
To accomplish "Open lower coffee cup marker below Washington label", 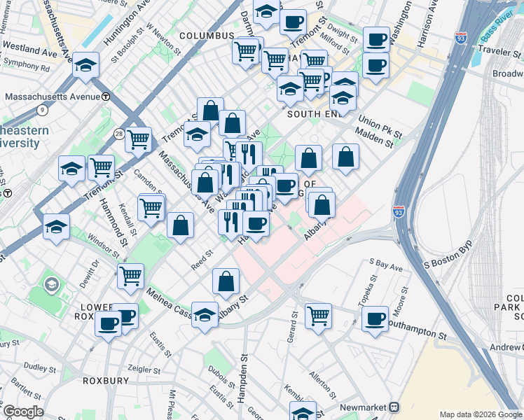I will [x=376, y=66].
